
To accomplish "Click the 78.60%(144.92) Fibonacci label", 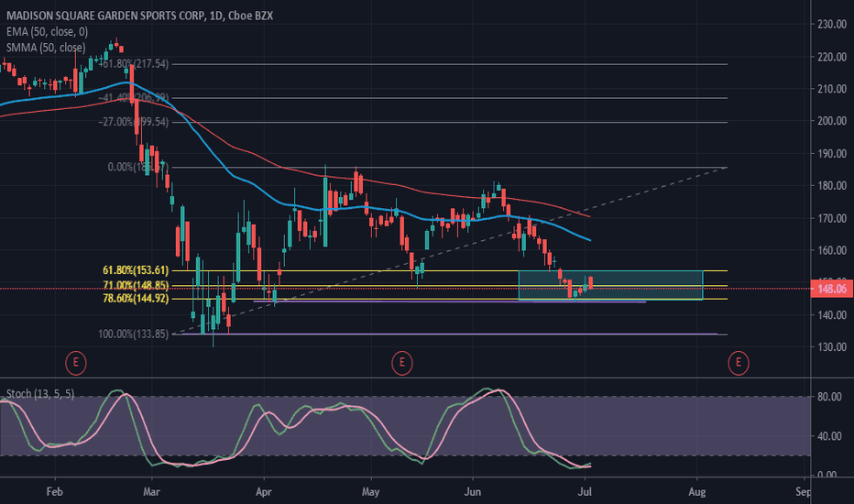I will click(x=136, y=298).
